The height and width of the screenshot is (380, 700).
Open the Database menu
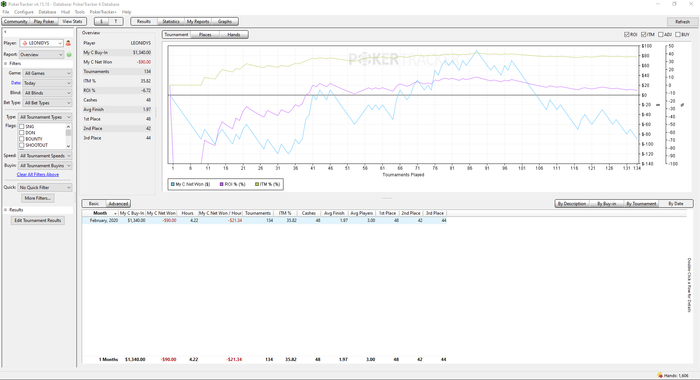[47, 12]
